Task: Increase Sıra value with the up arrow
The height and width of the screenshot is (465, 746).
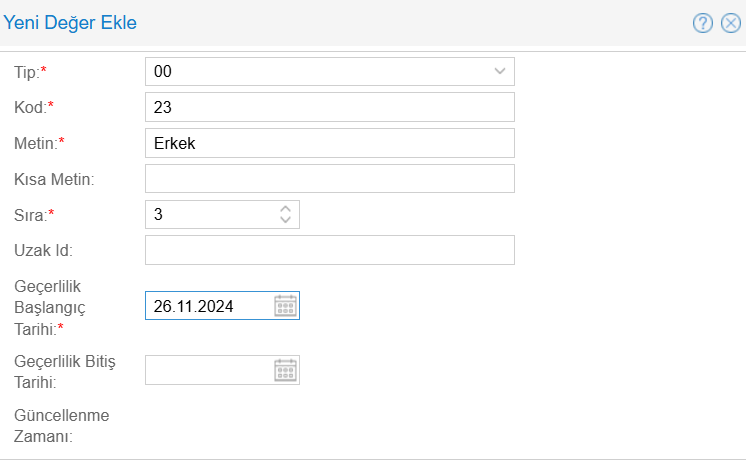Action: click(x=286, y=208)
